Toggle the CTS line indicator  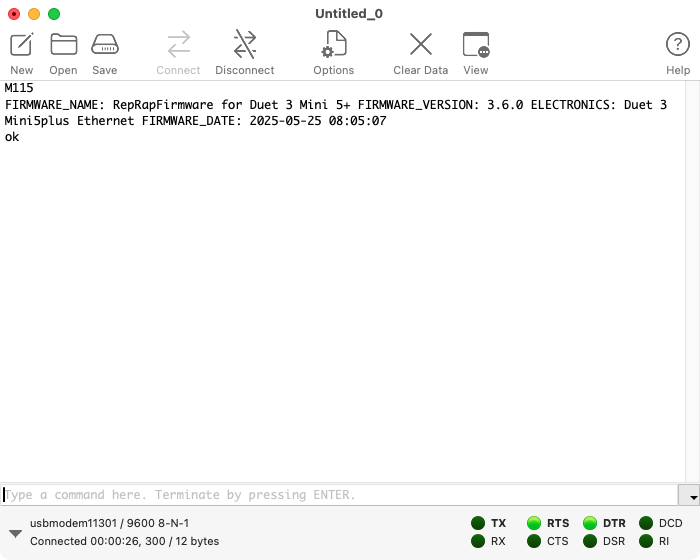[534, 541]
